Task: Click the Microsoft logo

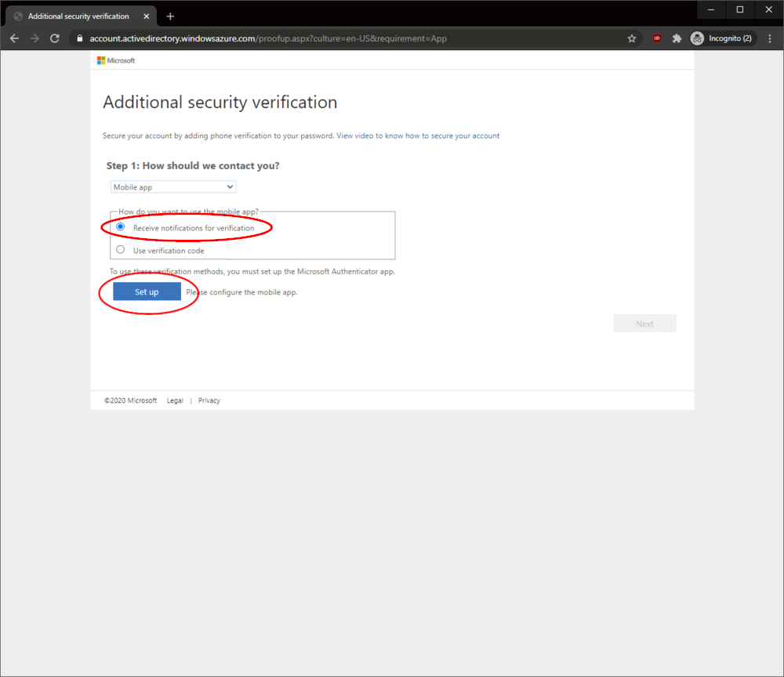Action: pyautogui.click(x=116, y=60)
